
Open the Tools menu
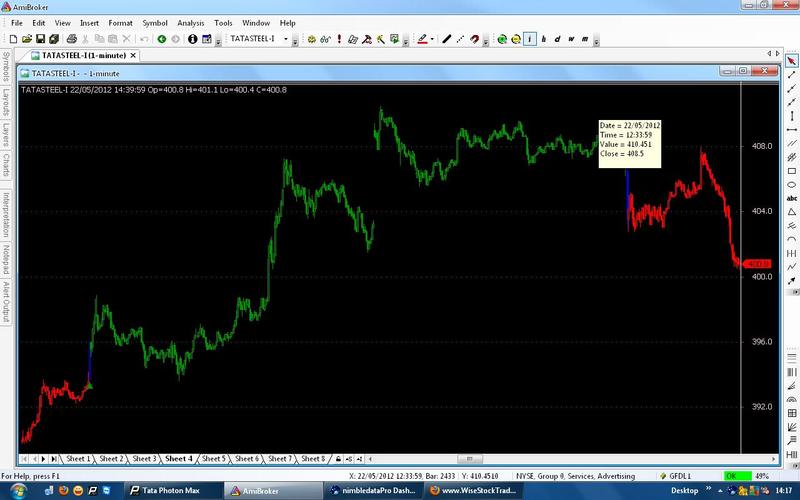click(x=223, y=23)
